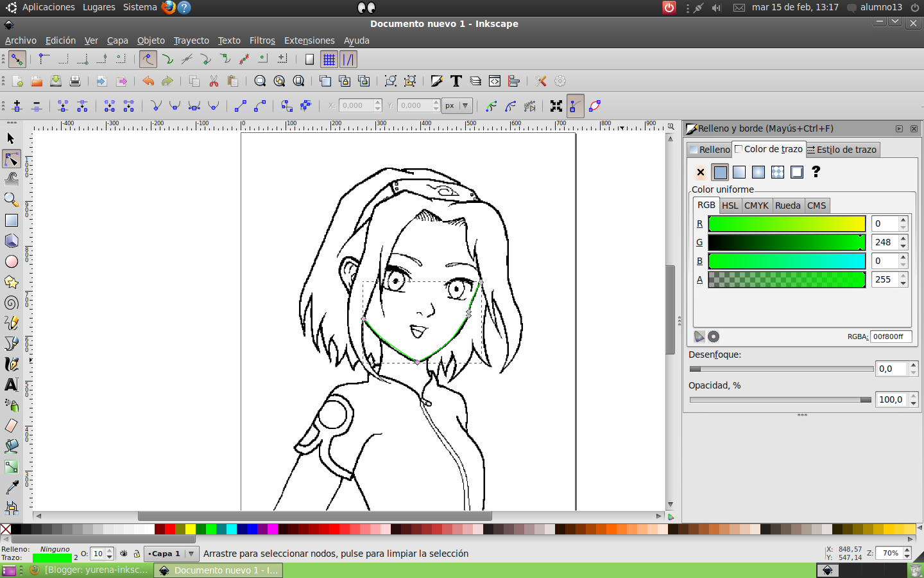The width and height of the screenshot is (924, 578).
Task: Pick the Text tool
Action: tap(10, 384)
